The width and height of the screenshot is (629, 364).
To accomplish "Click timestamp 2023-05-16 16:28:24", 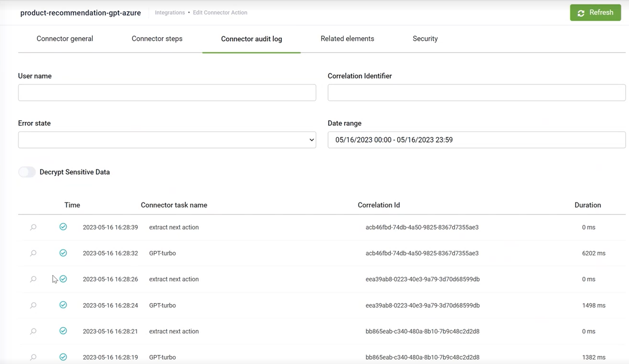I will pos(110,305).
